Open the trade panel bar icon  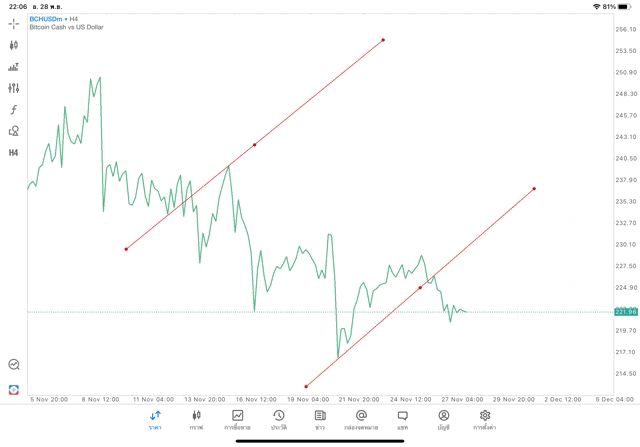[x=14, y=67]
